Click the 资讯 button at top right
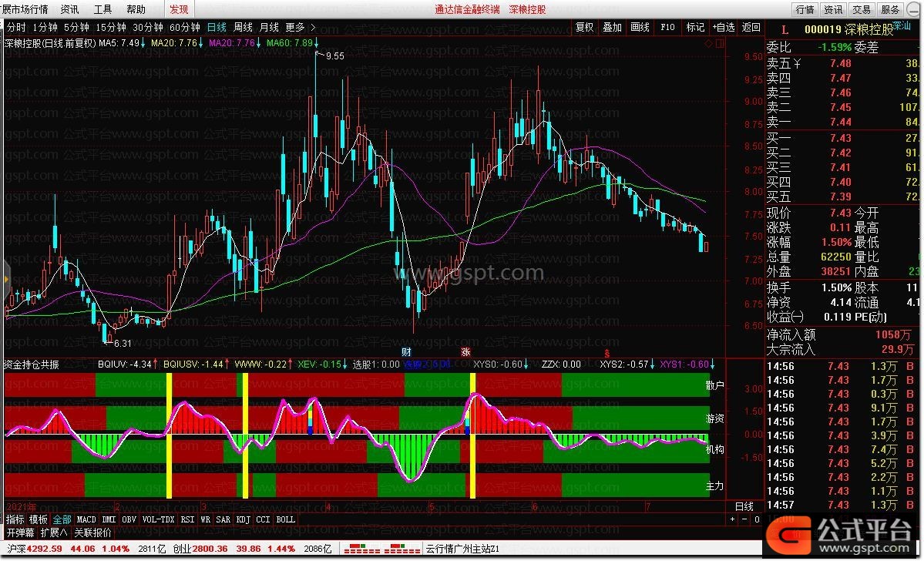Image resolution: width=924 pixels, height=561 pixels. click(833, 9)
